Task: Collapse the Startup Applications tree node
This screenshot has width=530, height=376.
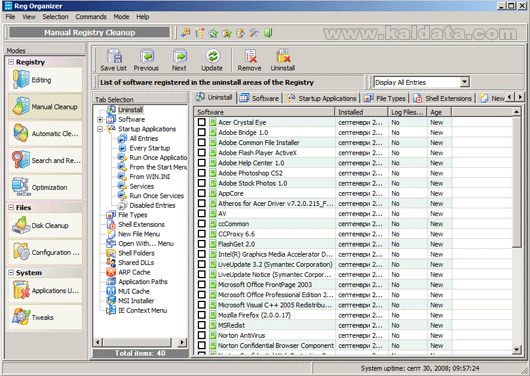Action: pos(100,129)
